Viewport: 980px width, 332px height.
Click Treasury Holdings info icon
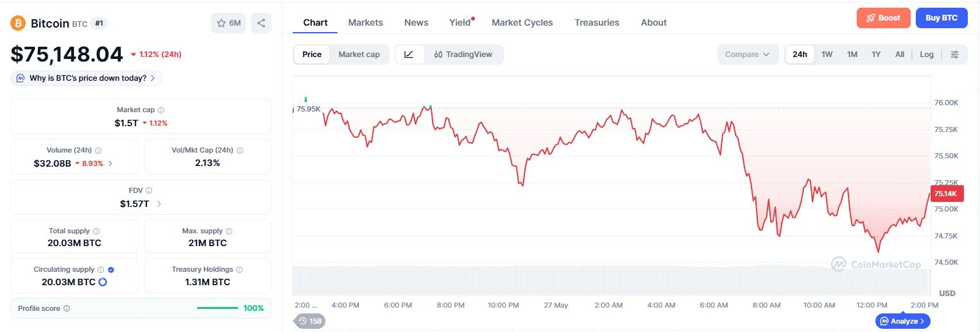[x=239, y=270]
